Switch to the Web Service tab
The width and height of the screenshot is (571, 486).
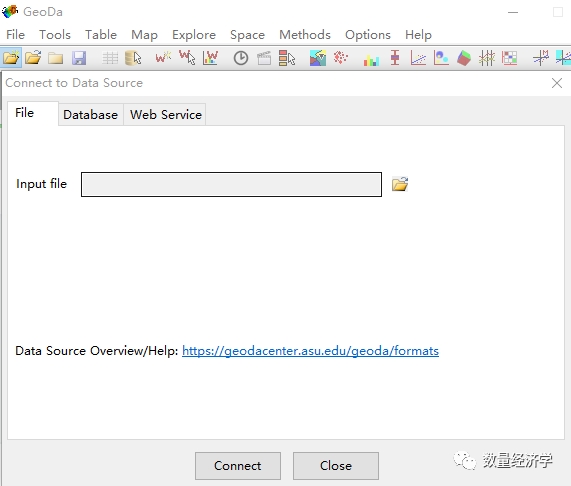(166, 115)
